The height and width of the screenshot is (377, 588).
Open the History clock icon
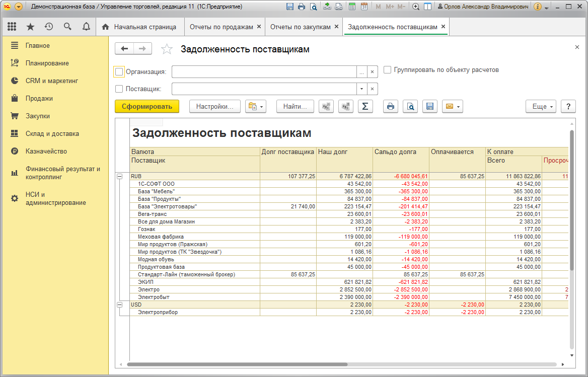pos(49,27)
